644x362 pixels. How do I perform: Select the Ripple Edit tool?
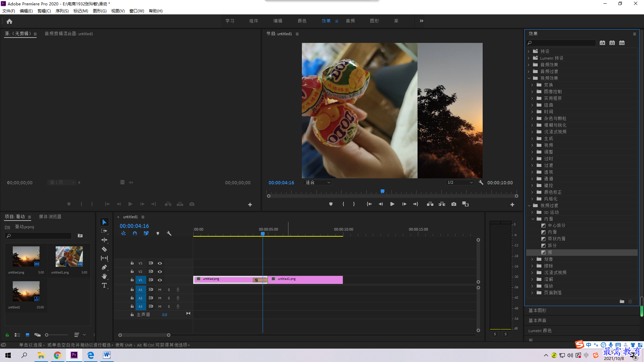tap(104, 240)
